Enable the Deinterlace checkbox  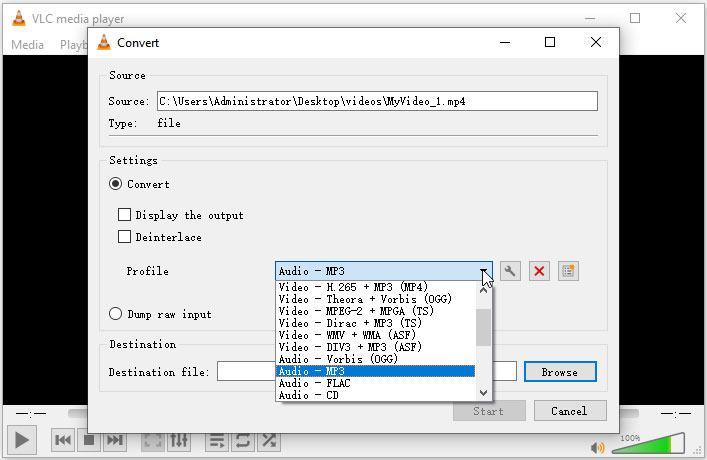click(124, 237)
